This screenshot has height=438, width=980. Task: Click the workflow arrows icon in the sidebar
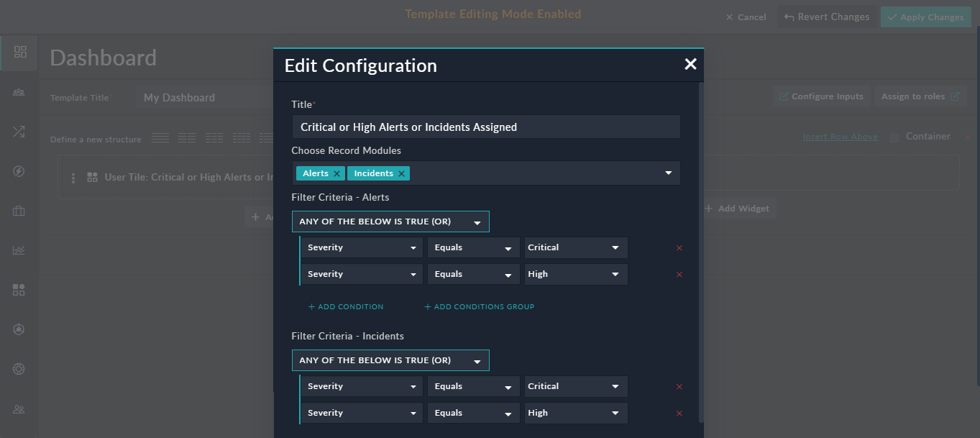point(19,132)
